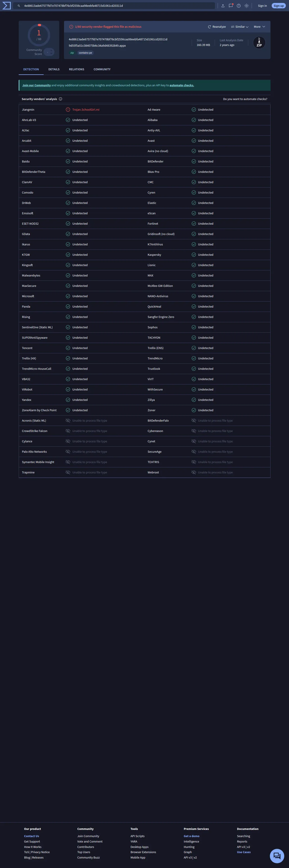Open the Privacy Notice footer link

[40, 852]
